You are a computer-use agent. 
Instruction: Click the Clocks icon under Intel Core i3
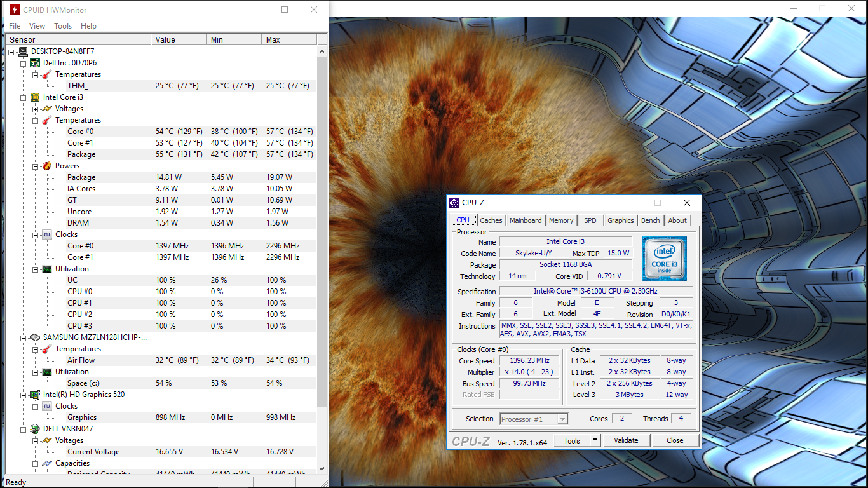(x=47, y=234)
